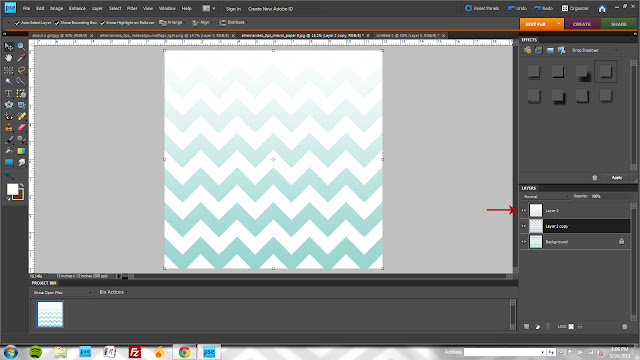This screenshot has height=360, width=640.
Task: Open the Bin Actions dropdown
Action: point(113,292)
